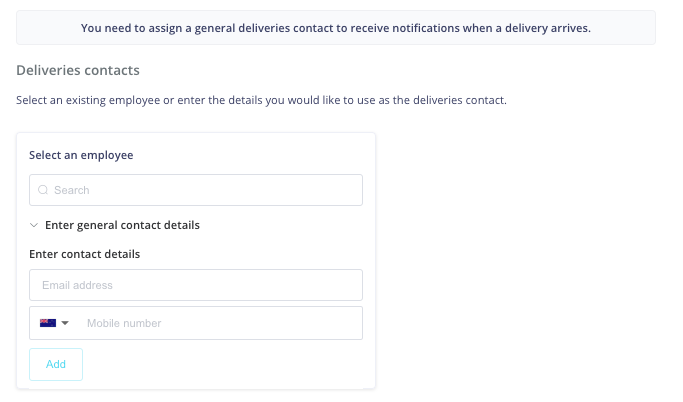Click blank space beside the Add button
Image resolution: width=683 pixels, height=402 pixels.
222,364
